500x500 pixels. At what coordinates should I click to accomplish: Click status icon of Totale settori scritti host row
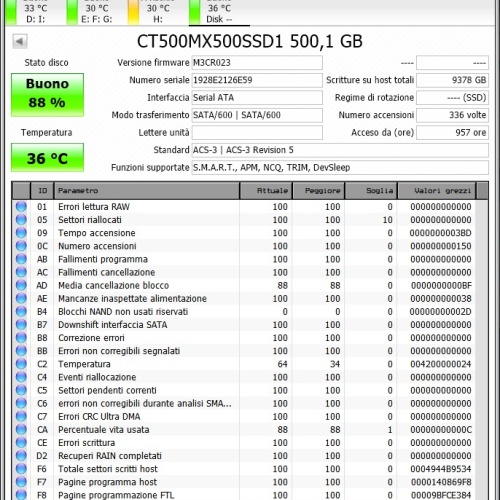pyautogui.click(x=21, y=469)
